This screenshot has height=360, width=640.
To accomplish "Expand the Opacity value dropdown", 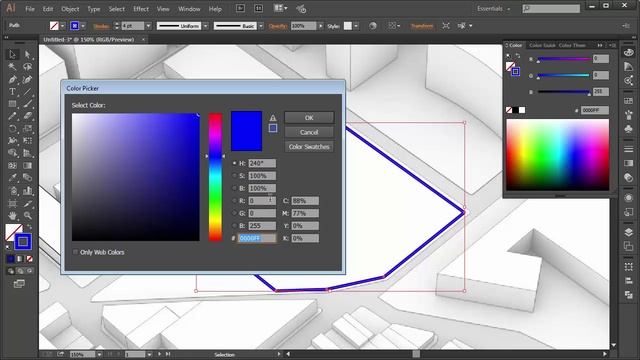I will [x=320, y=26].
